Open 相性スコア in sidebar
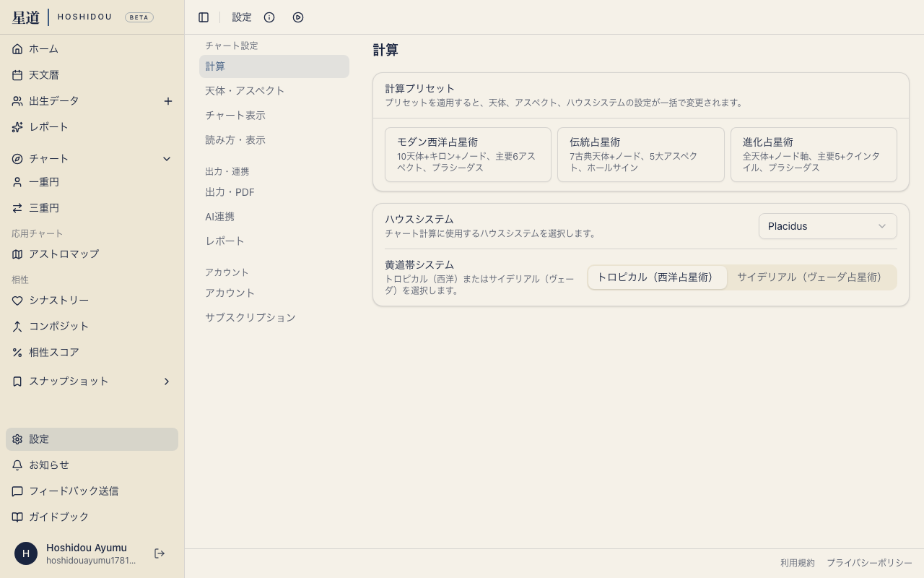Image resolution: width=924 pixels, height=578 pixels. click(x=92, y=353)
